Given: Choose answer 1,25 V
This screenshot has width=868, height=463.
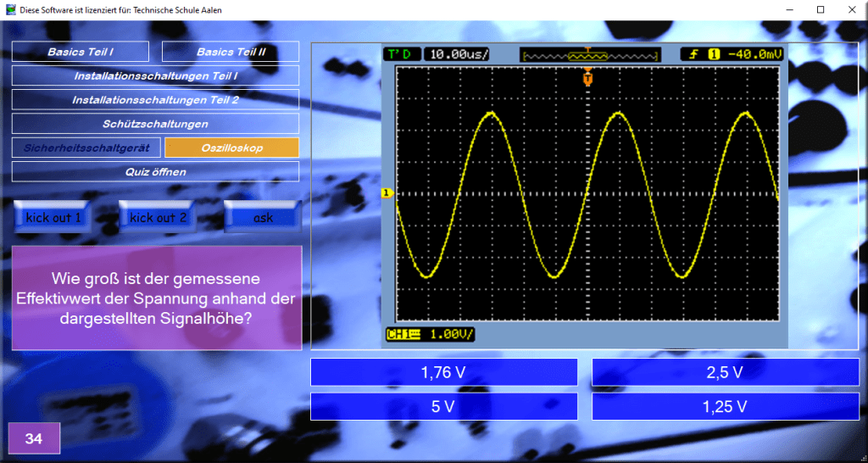Looking at the screenshot, I should pos(725,406).
